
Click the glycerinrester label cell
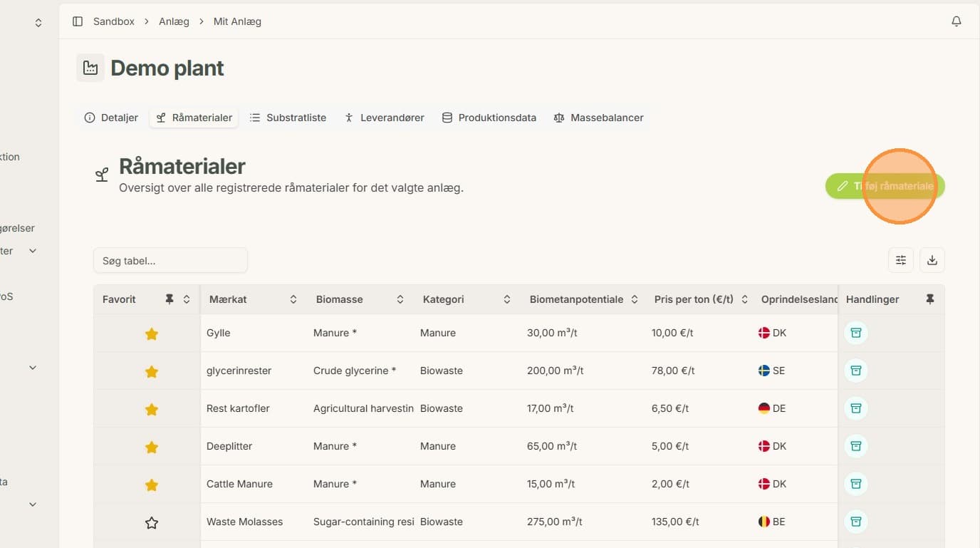(239, 371)
